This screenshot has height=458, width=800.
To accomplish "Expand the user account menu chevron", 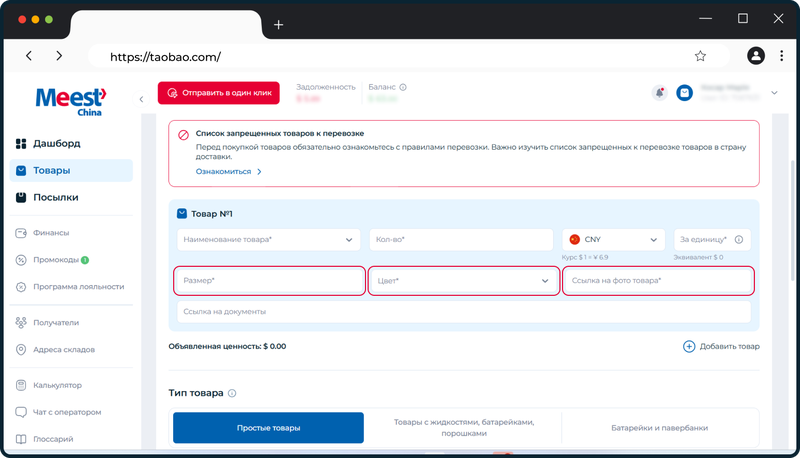I will (774, 93).
